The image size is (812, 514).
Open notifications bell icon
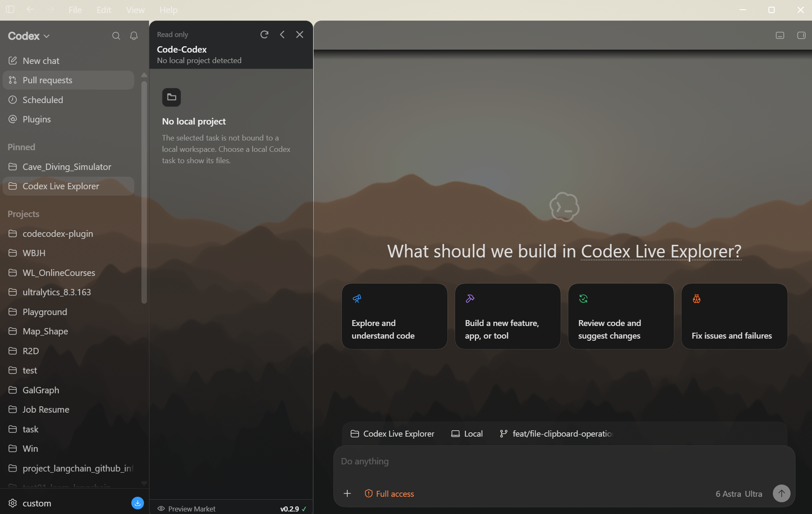(x=134, y=36)
